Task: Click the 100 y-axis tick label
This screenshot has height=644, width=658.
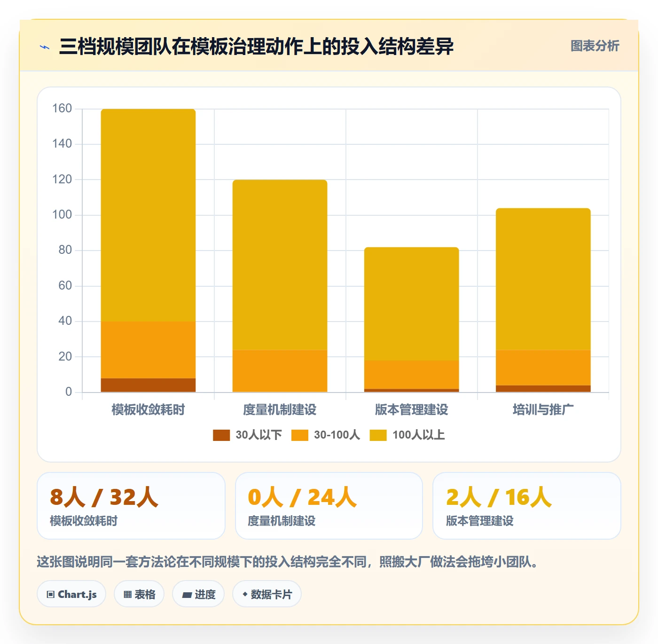Action: click(62, 215)
